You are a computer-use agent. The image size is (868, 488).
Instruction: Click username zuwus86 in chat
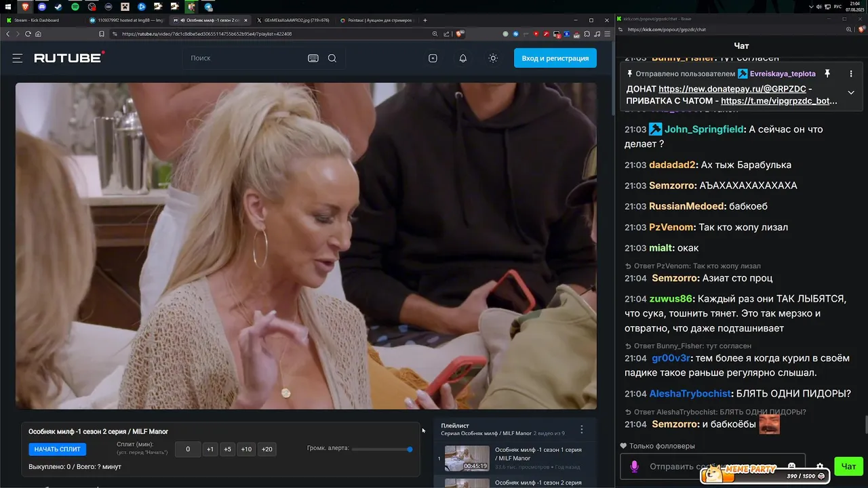coord(671,299)
